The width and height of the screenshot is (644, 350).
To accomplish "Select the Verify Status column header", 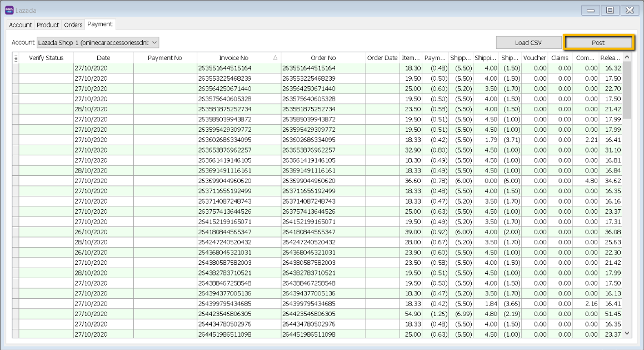I will [x=46, y=58].
